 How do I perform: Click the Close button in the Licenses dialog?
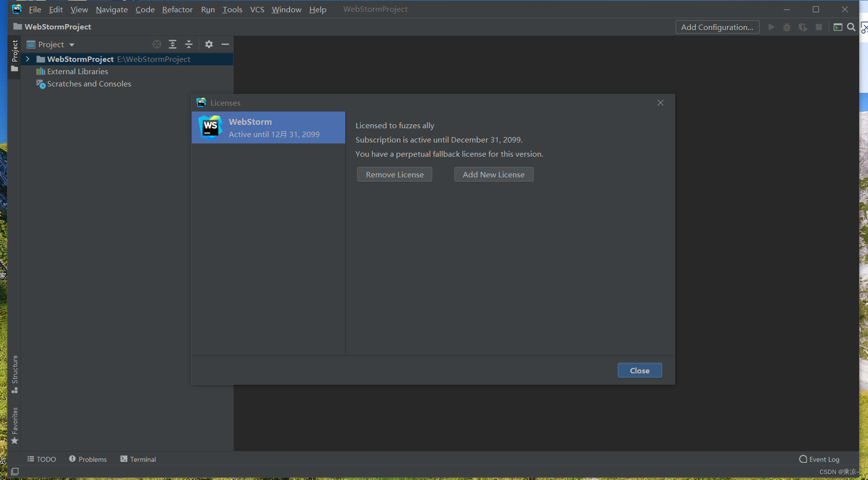(x=639, y=370)
